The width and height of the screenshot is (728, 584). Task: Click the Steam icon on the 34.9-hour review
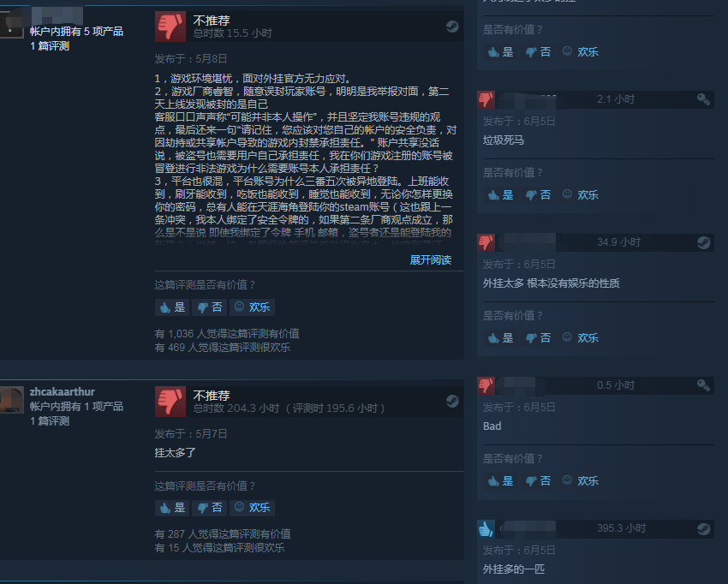(703, 242)
